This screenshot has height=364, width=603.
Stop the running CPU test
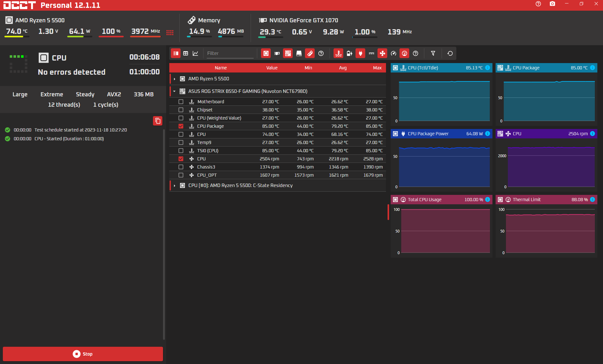click(x=83, y=354)
